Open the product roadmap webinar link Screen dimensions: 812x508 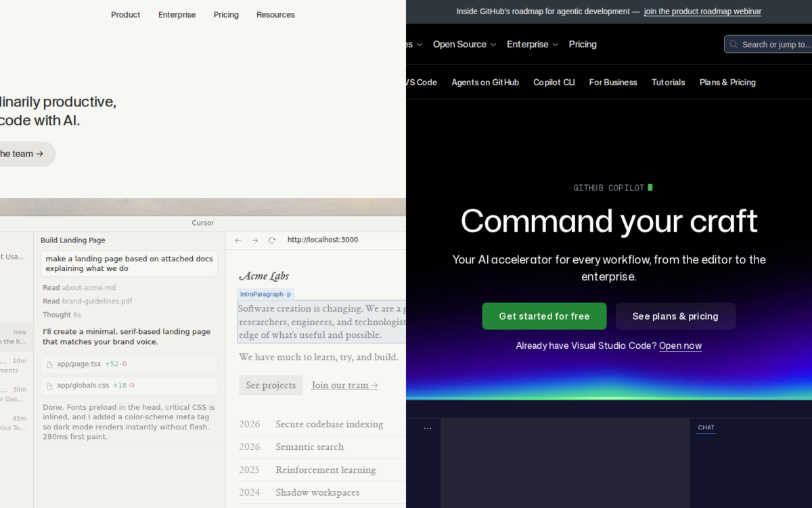702,12
